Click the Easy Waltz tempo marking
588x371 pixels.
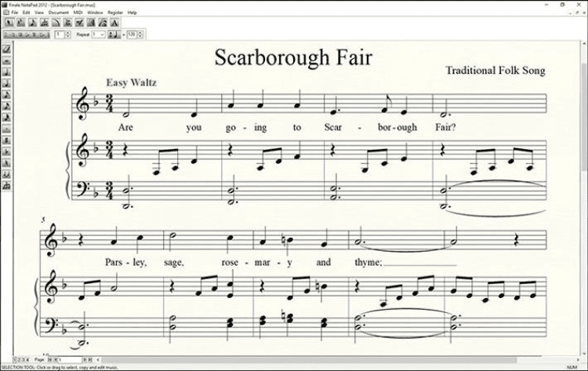pos(131,82)
